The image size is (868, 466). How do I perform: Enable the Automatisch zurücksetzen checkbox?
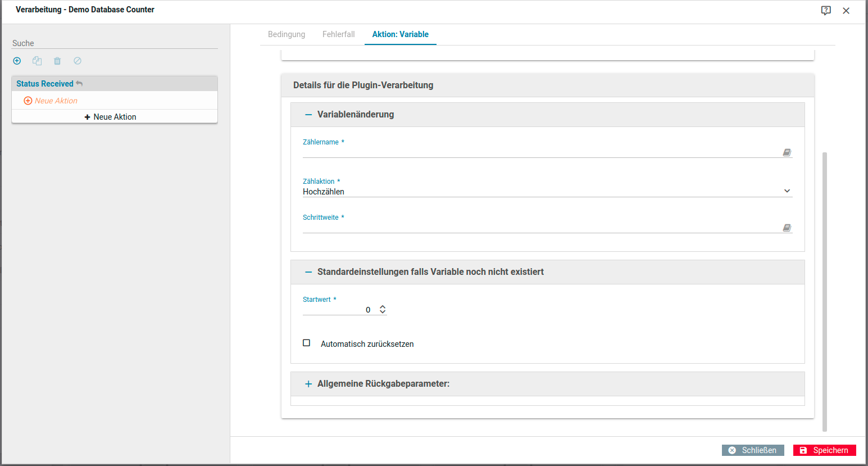(x=307, y=343)
